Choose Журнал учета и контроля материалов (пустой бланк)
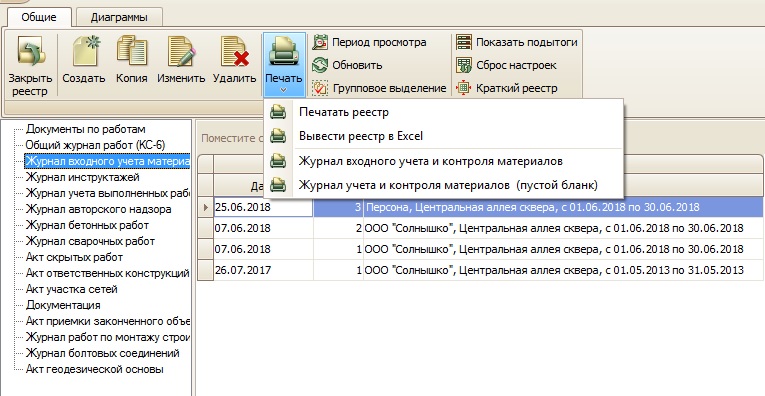765x396 pixels. pyautogui.click(x=443, y=185)
